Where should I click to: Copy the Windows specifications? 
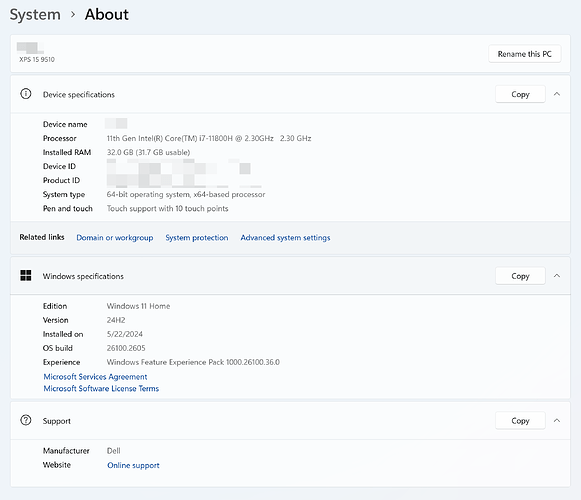point(520,276)
